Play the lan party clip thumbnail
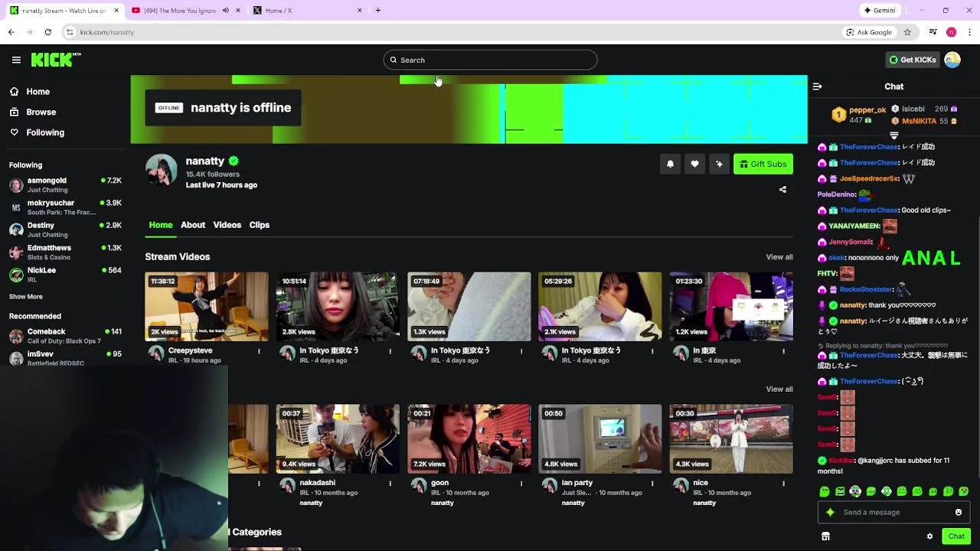This screenshot has height=551, width=980. (599, 439)
